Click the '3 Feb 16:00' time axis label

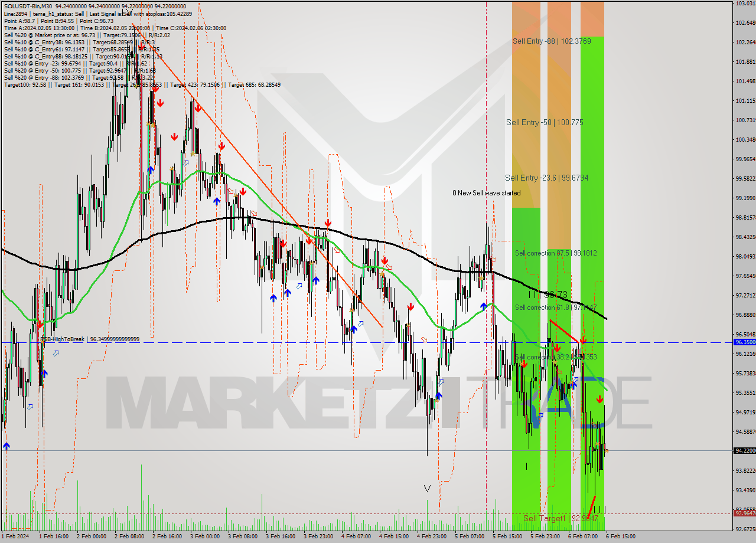point(281,537)
